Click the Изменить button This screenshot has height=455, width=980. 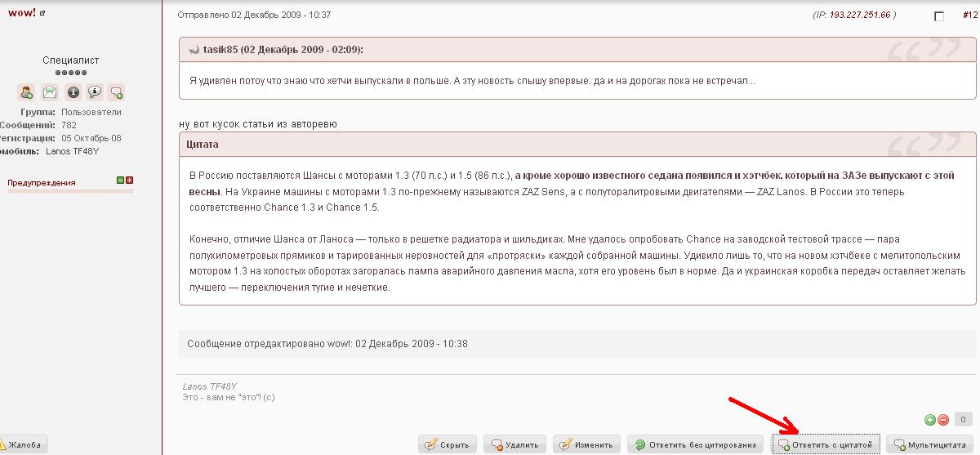tap(586, 445)
